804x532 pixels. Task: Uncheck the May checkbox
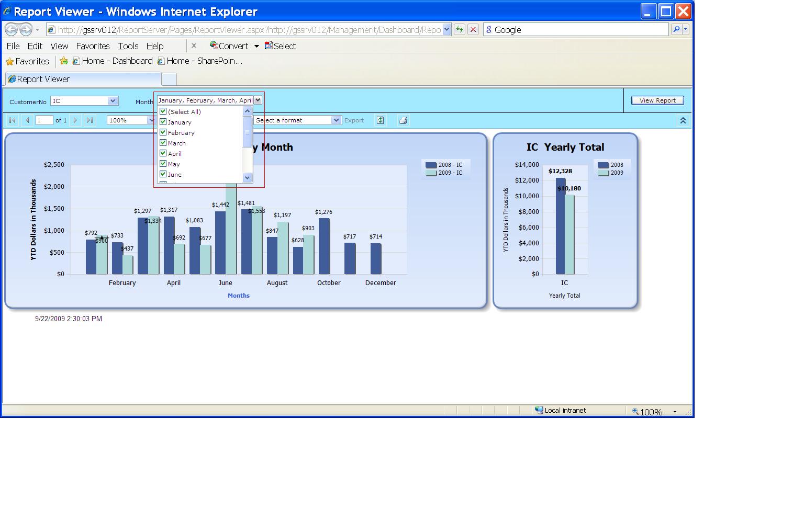[x=163, y=164]
